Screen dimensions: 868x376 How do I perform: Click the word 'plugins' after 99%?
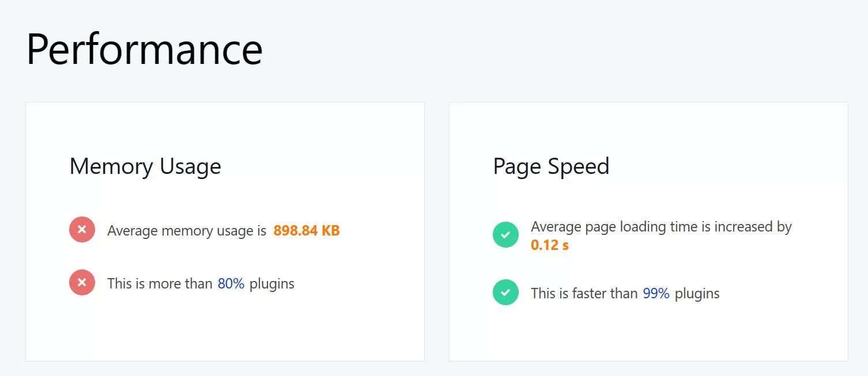(x=697, y=293)
